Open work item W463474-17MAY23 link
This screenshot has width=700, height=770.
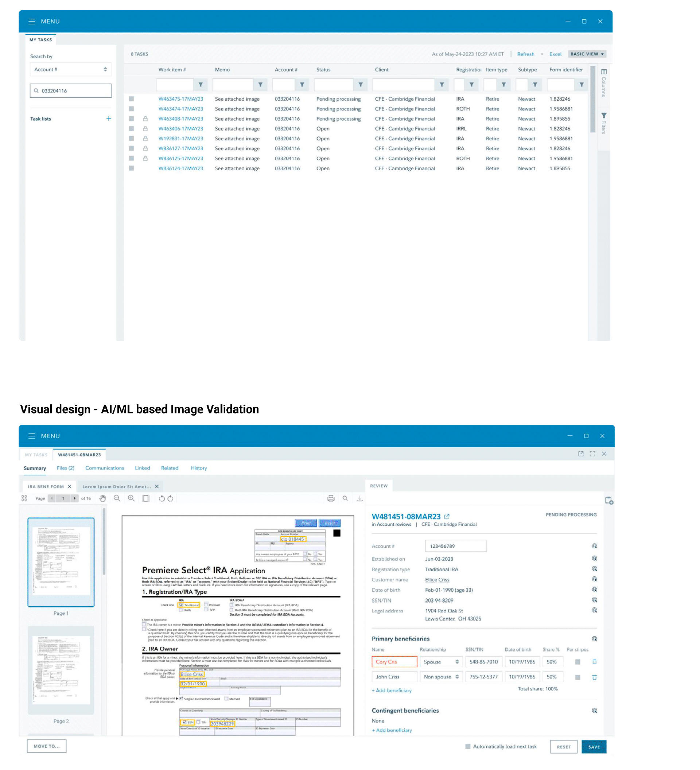(x=180, y=109)
